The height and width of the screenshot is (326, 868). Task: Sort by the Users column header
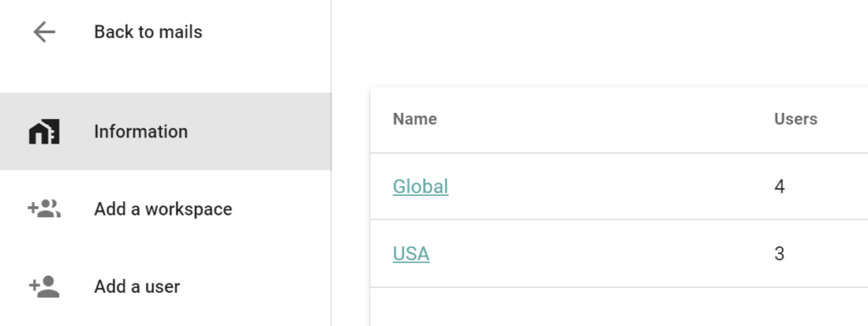[795, 119]
